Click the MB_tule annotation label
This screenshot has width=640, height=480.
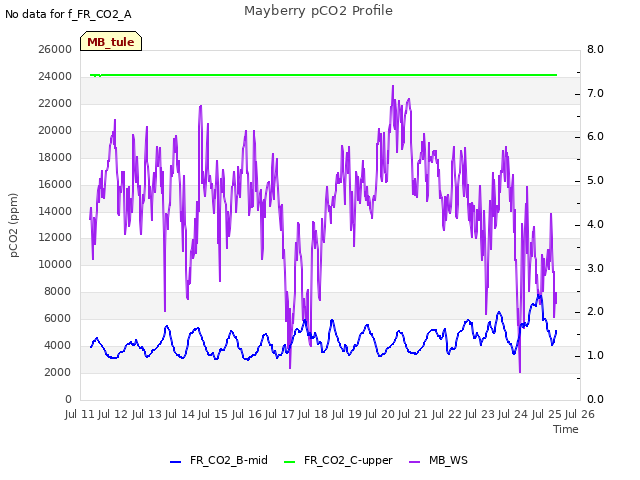coord(111,41)
